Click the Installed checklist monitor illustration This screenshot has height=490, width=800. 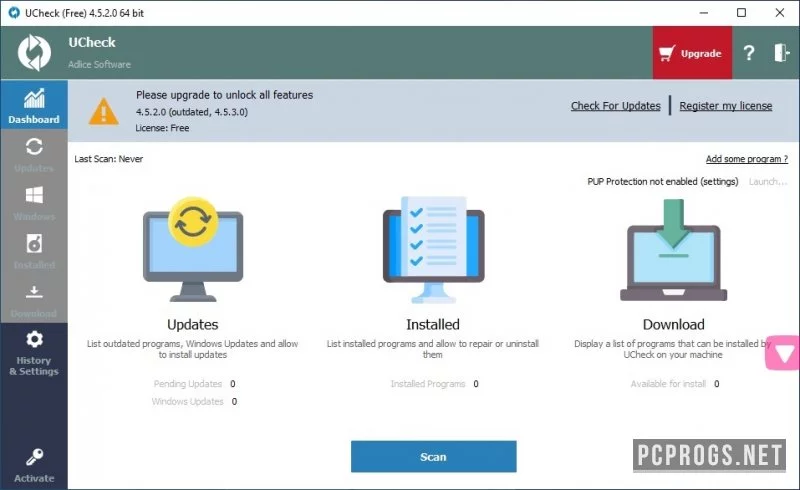click(x=433, y=249)
